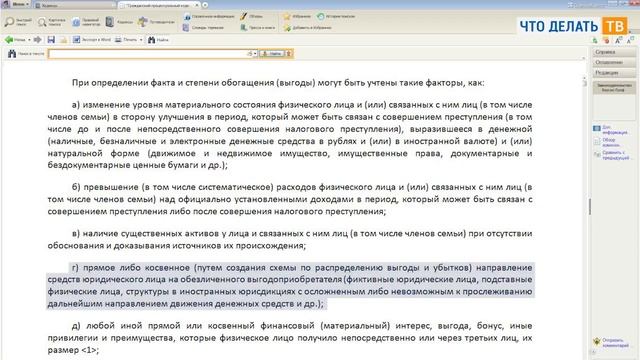Open Обзоры reviews

click(x=251, y=16)
